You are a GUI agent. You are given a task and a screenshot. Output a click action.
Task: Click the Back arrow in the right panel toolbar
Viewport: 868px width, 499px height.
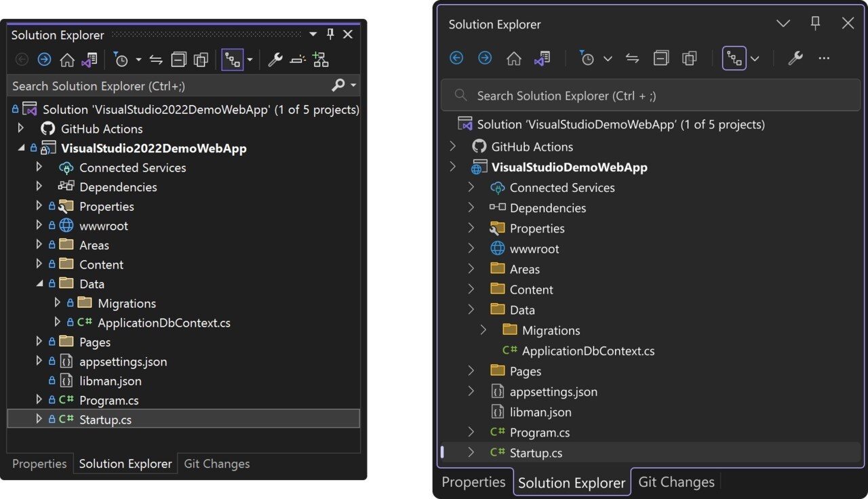456,58
